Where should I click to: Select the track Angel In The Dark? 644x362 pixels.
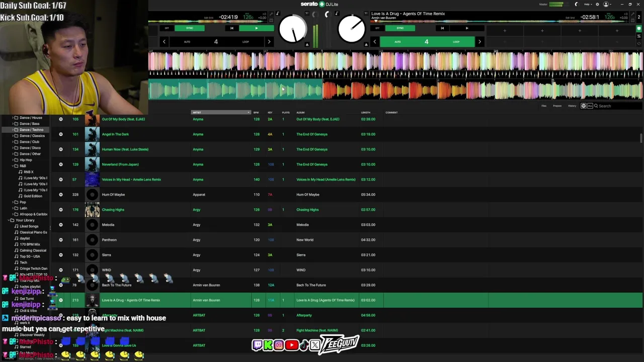pyautogui.click(x=115, y=134)
